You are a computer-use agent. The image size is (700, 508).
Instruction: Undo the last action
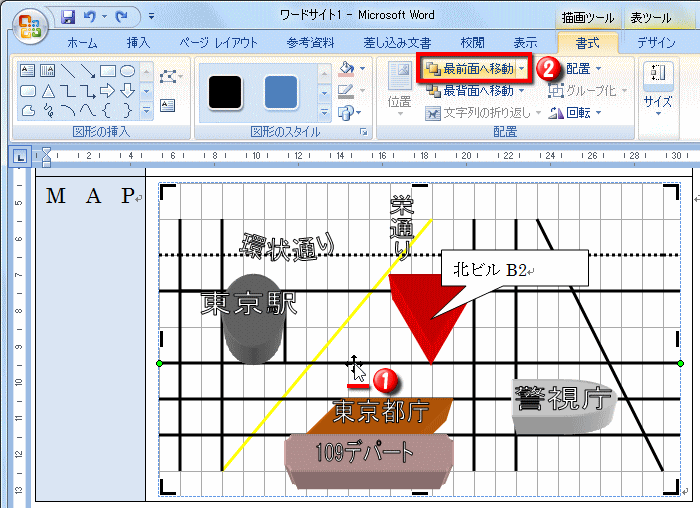click(x=90, y=17)
